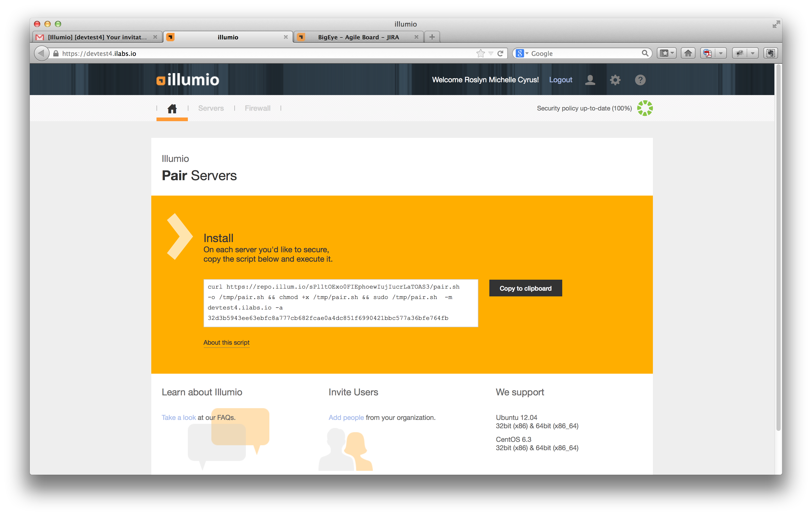Open the About this script link
The image size is (812, 516).
(x=226, y=342)
